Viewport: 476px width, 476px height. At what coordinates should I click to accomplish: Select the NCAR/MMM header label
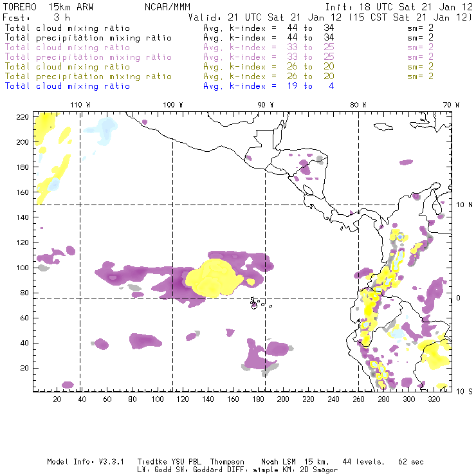167,7
